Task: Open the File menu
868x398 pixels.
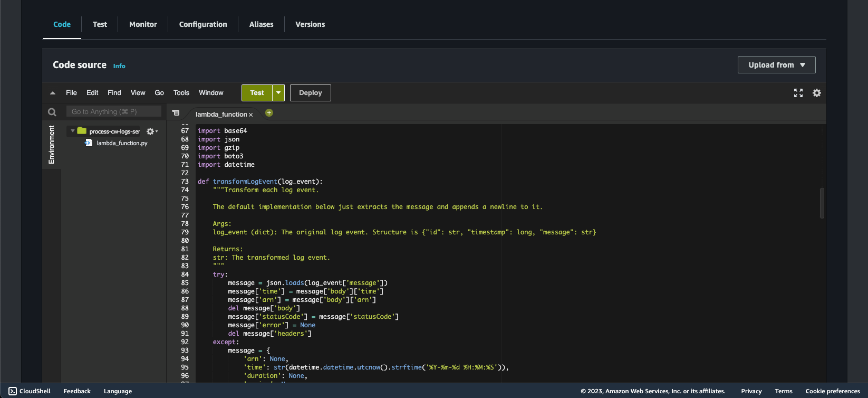Action: tap(71, 93)
